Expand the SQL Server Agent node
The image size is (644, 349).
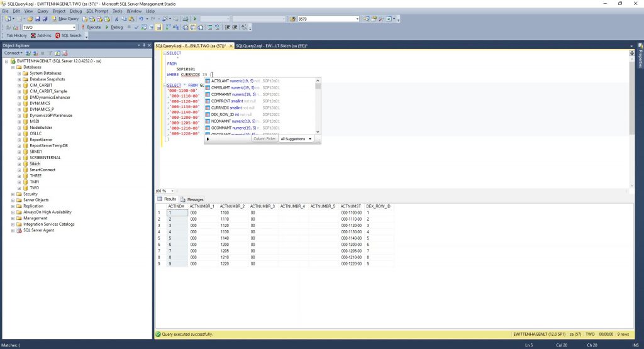click(x=13, y=230)
